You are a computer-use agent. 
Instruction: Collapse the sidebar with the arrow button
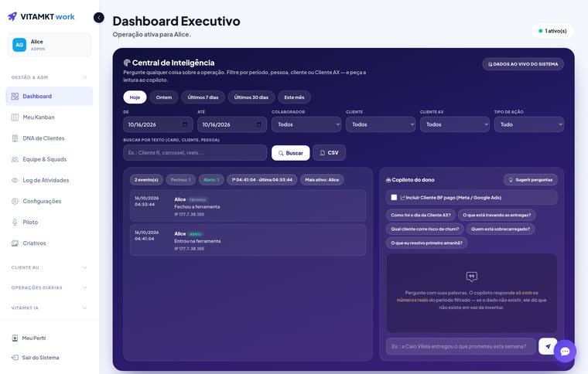(99, 18)
